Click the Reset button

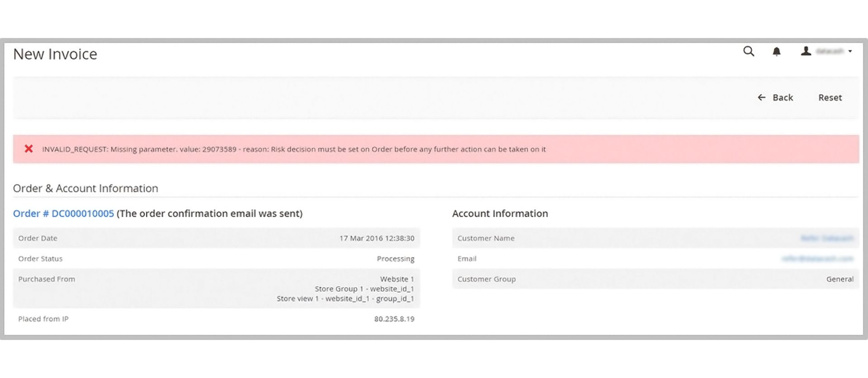point(830,97)
